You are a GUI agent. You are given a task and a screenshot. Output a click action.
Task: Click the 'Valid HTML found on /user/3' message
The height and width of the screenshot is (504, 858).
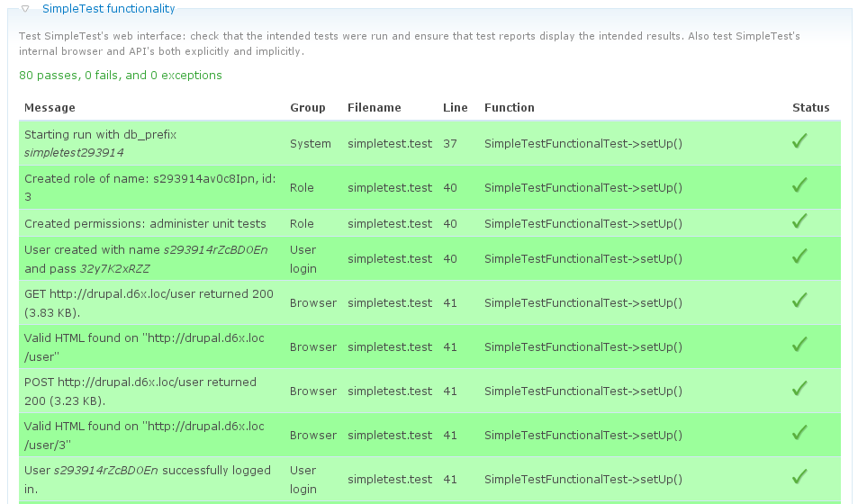[144, 436]
